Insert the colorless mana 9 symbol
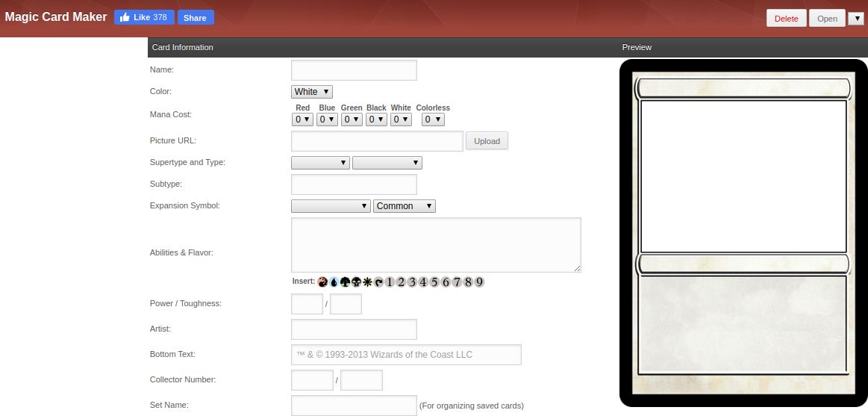Viewport: 868px width, 416px height. [x=479, y=282]
